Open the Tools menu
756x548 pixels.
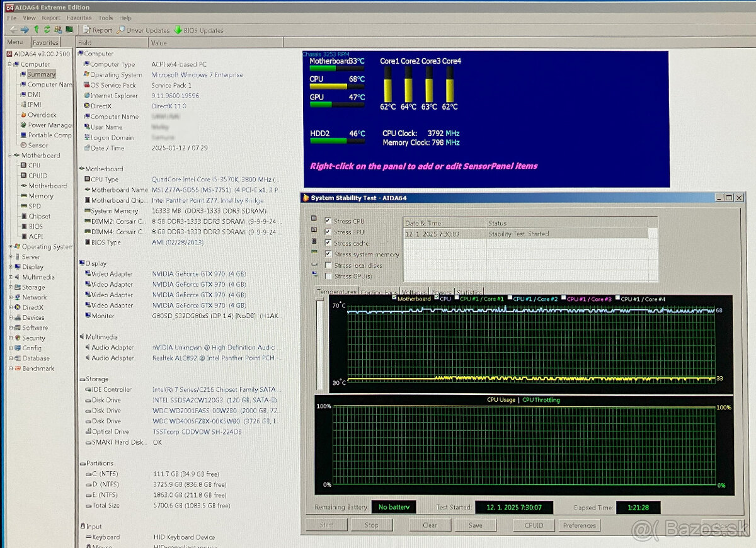tap(105, 18)
